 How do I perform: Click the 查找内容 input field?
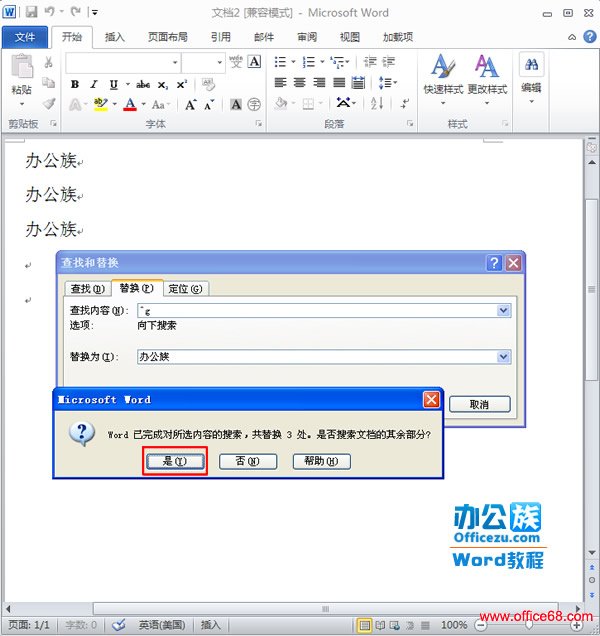(x=324, y=311)
